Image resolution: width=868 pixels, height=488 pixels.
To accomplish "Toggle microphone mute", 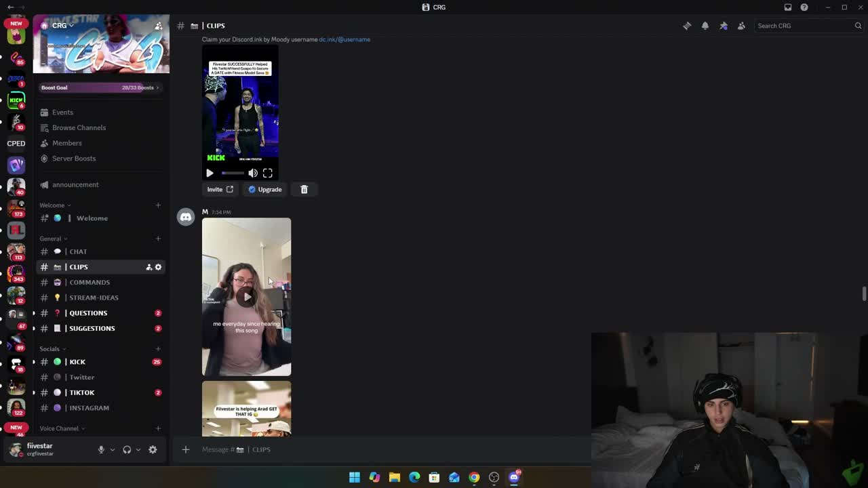I will click(101, 449).
